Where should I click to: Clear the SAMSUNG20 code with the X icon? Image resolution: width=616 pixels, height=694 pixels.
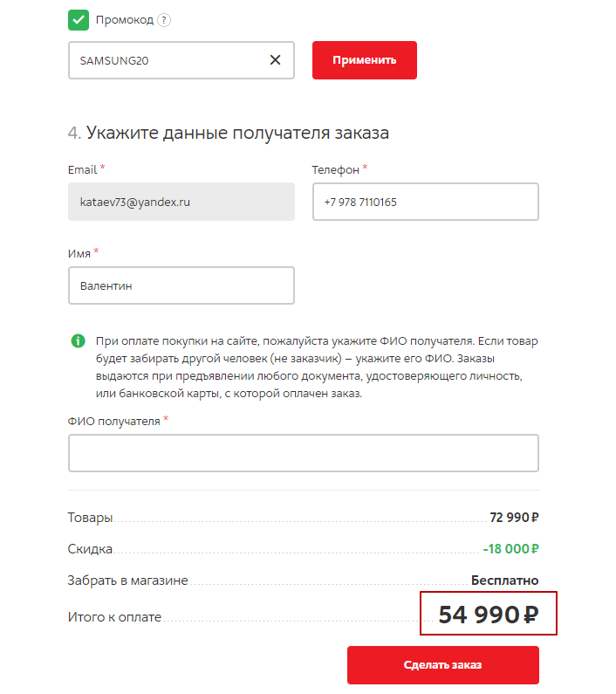(275, 60)
